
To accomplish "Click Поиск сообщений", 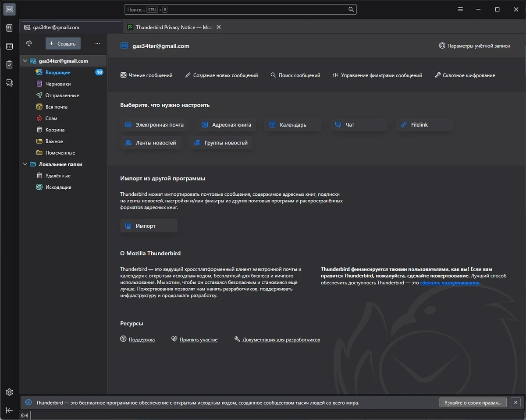I will point(295,75).
